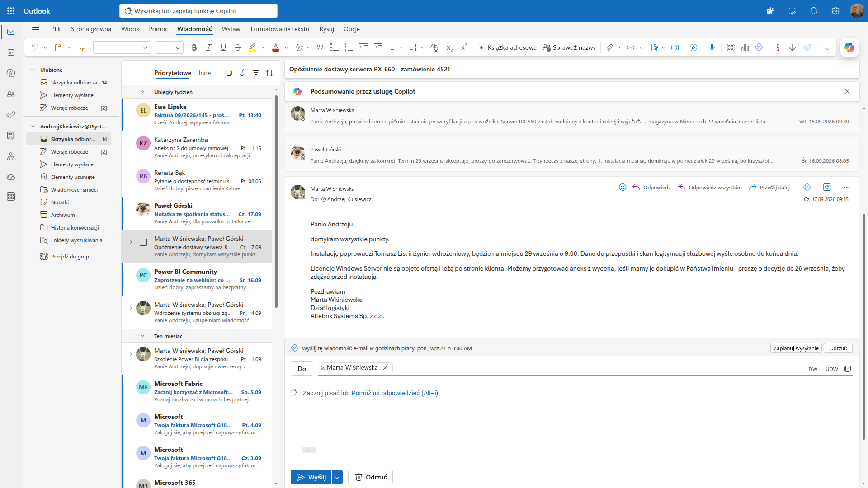The image size is (868, 488).
Task: Open the send options arrow next to Wyślij
Action: pos(337,477)
